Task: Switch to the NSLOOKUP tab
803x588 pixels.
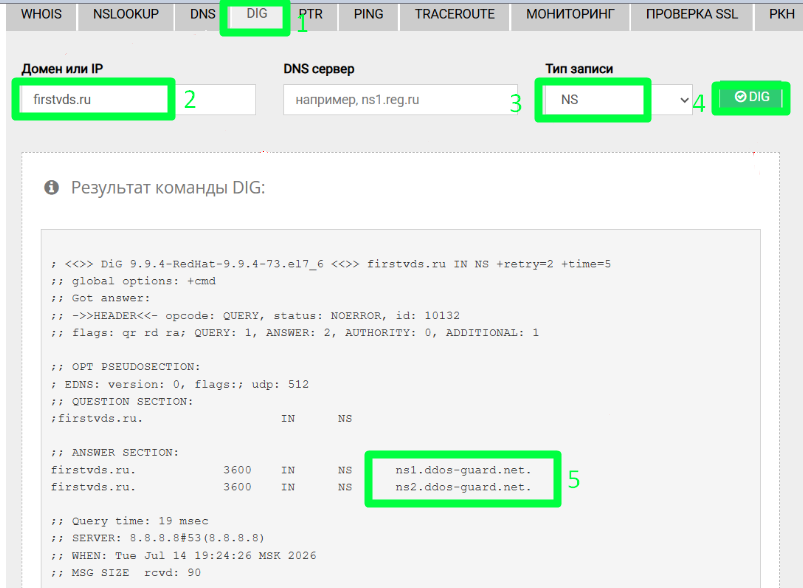Action: coord(126,15)
